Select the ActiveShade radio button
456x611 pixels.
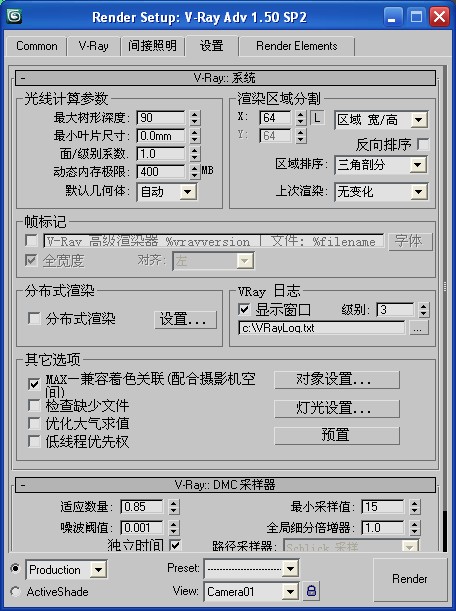click(15, 592)
